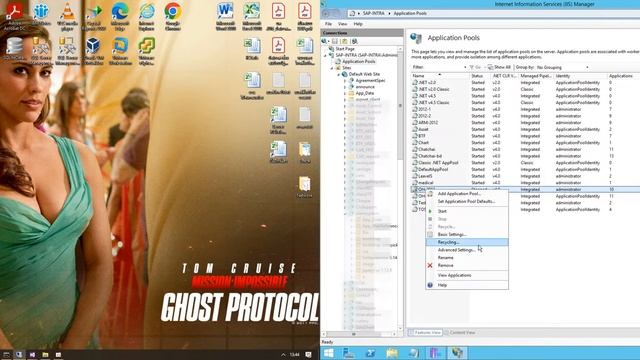Choose Set Application Pool Defaults...
640x360 pixels.
point(467,201)
